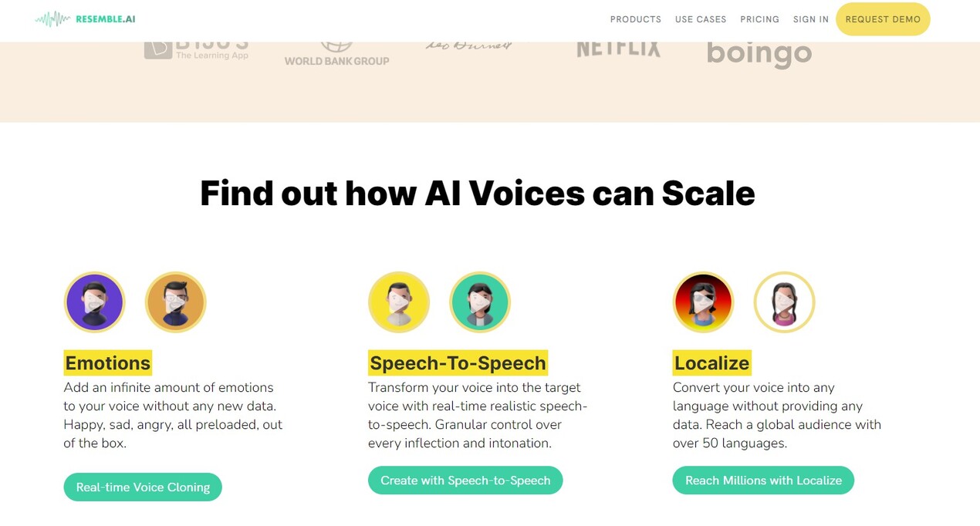
Task: Play the purple-background Emotions avatar sample
Action: [94, 302]
